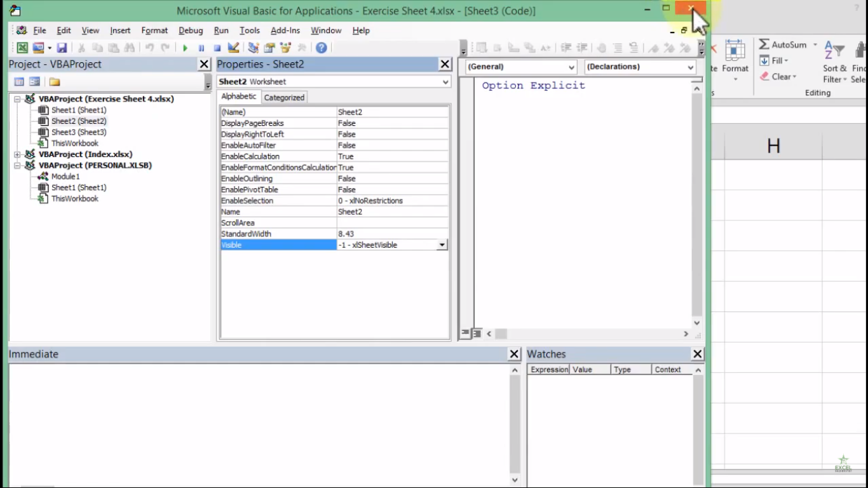Open the Object Browser toolbar icon
The image size is (868, 488).
(x=285, y=48)
